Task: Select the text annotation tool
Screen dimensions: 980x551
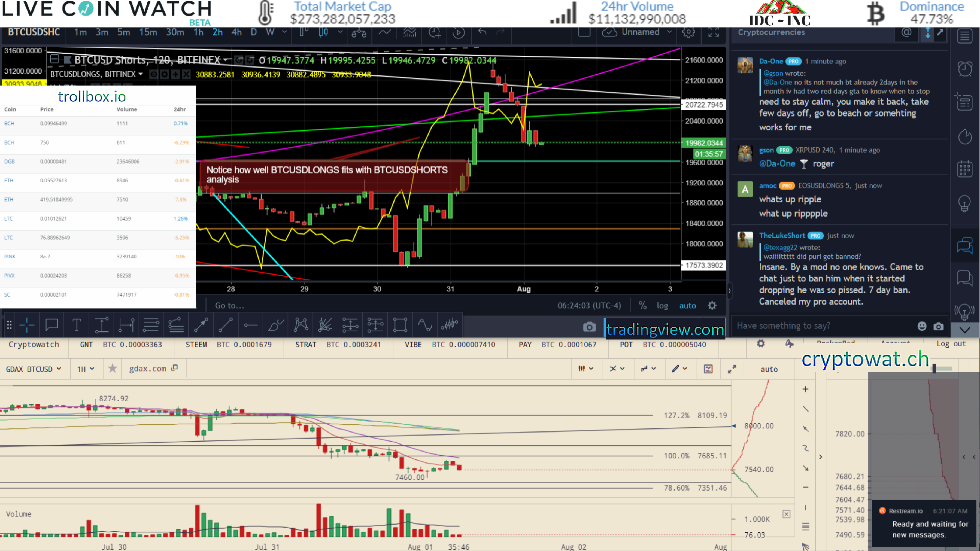Action: [x=77, y=325]
